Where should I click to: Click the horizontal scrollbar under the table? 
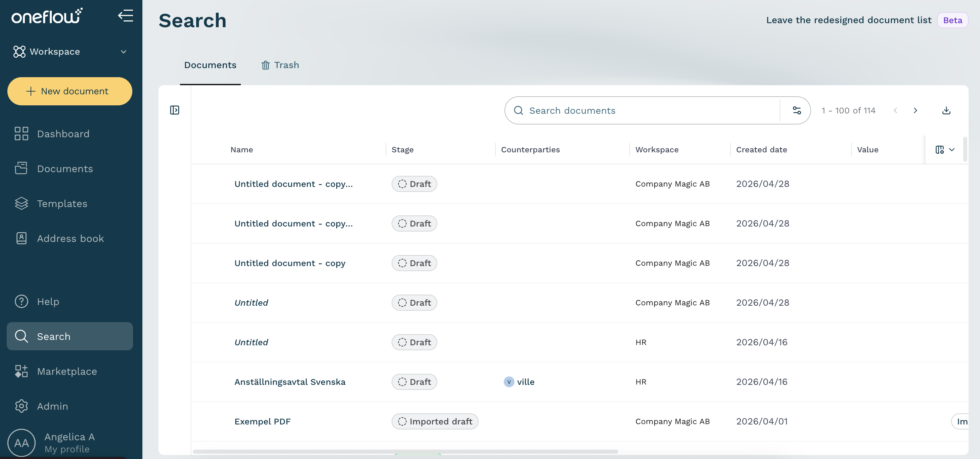(406, 452)
